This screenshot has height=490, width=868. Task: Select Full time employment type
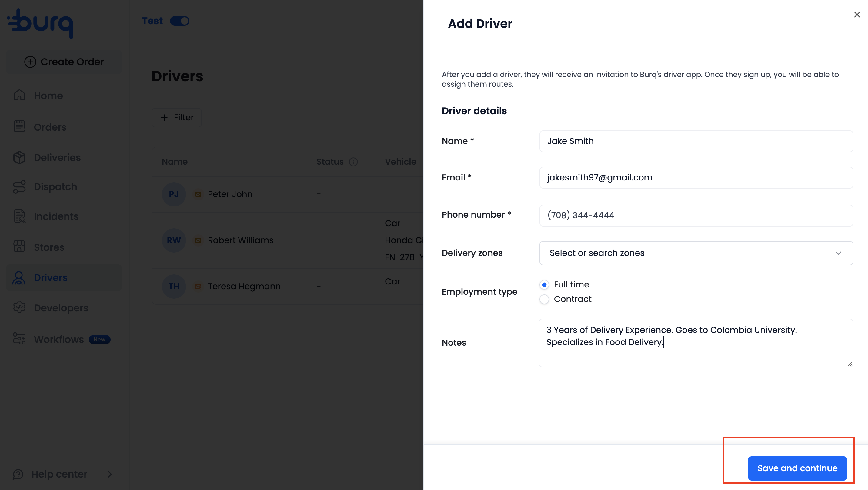pos(544,285)
